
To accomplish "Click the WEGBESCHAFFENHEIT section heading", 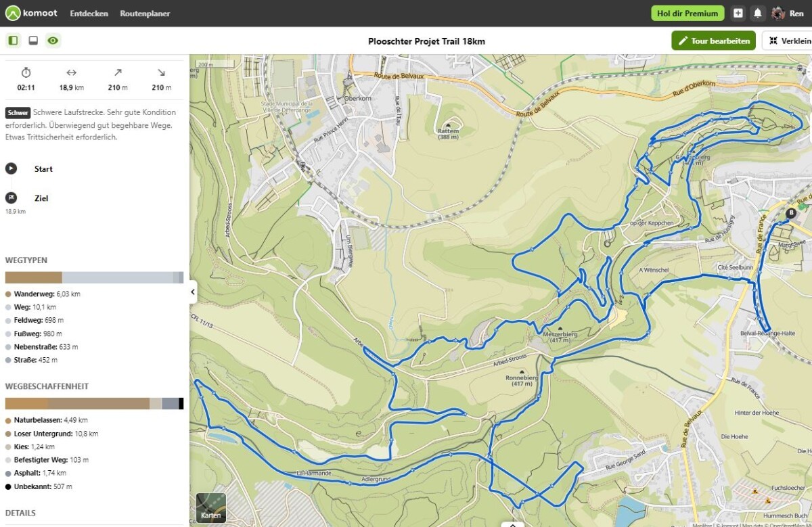I will 47,386.
